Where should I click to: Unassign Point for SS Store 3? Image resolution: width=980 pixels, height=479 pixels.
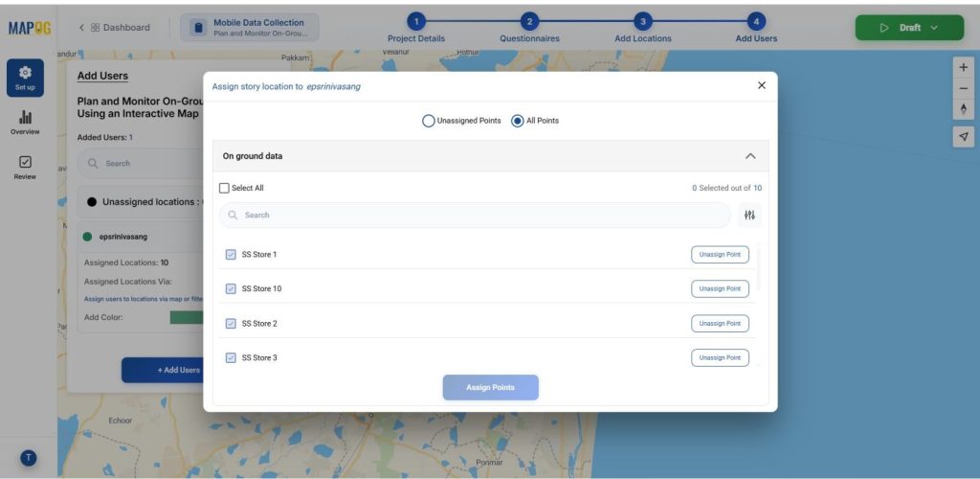click(x=720, y=357)
